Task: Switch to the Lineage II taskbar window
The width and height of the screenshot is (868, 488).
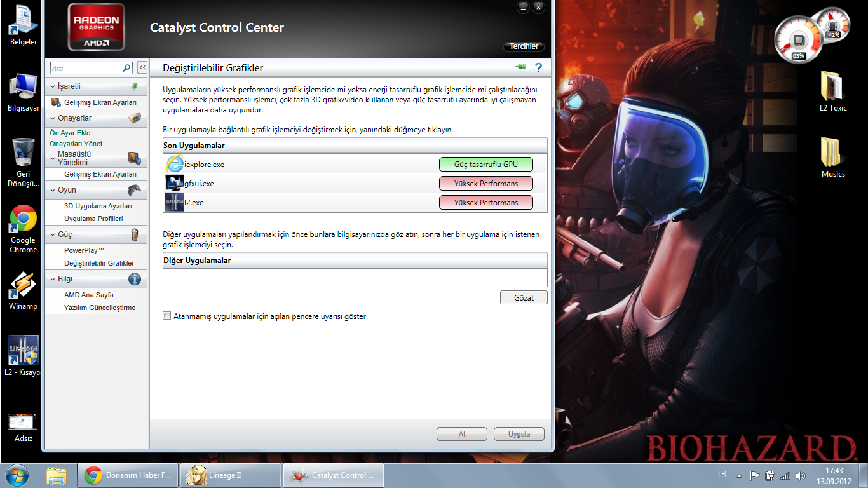Action: tap(231, 475)
